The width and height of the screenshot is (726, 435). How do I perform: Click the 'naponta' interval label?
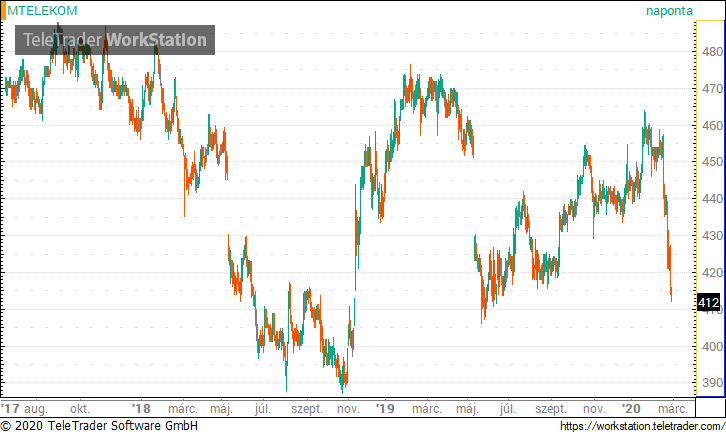(x=669, y=11)
